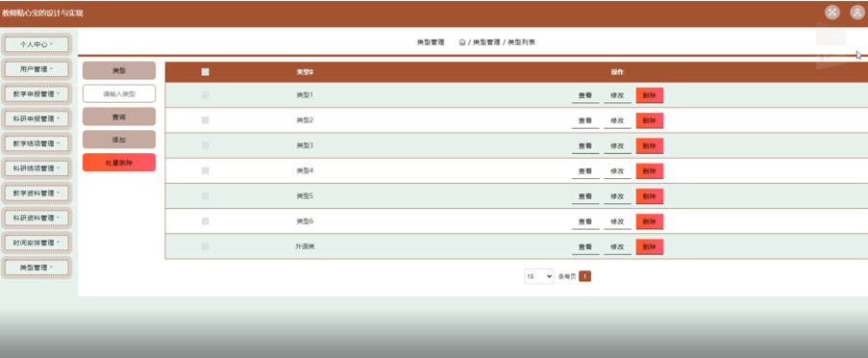Viewport: 868px width, 358px height.
Task: Toggle the checkbox of row 类型6
Action: (x=206, y=221)
